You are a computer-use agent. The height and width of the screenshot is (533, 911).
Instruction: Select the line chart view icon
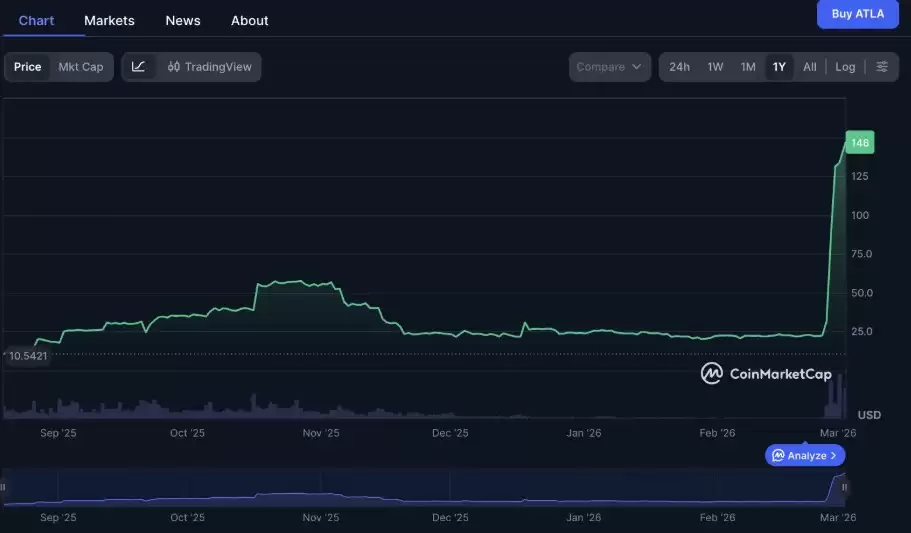pyautogui.click(x=139, y=67)
